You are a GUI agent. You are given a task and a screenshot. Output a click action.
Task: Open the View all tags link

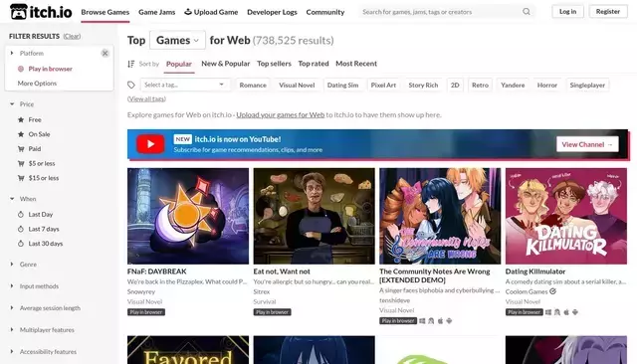pos(146,98)
